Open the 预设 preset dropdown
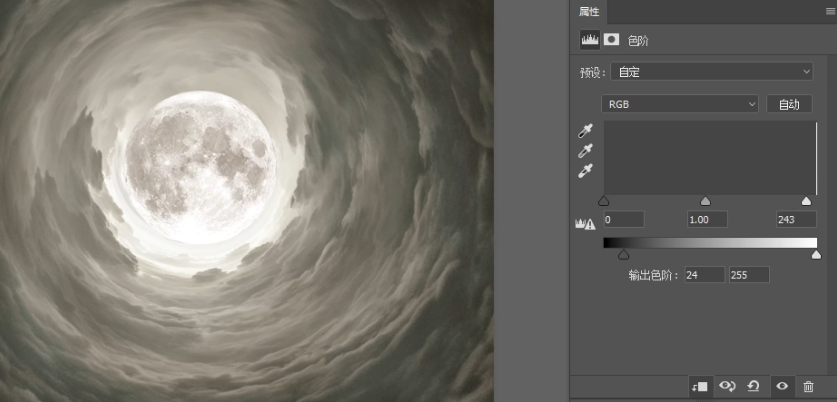This screenshot has width=837, height=402. click(x=714, y=72)
